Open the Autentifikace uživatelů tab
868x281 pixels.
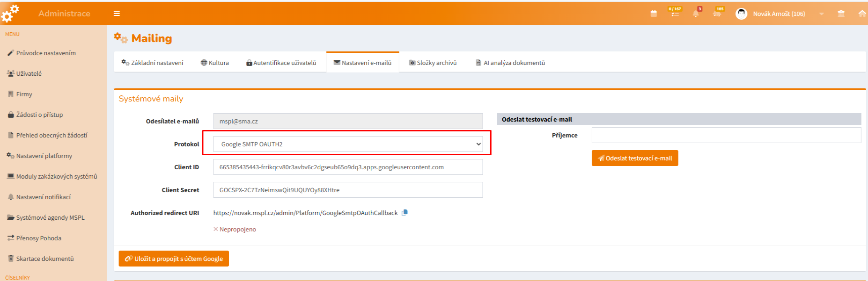pos(281,63)
